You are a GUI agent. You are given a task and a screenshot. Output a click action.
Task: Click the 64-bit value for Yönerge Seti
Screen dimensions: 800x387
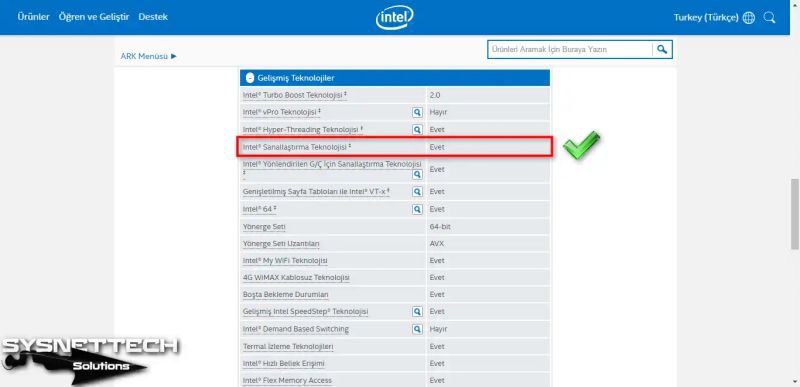tap(440, 226)
